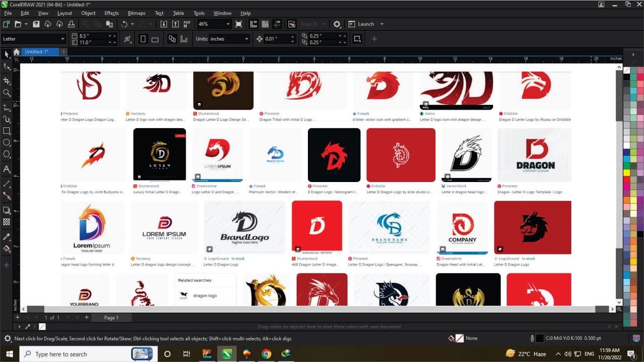Open the zoom level 46% dropdown

point(228,24)
